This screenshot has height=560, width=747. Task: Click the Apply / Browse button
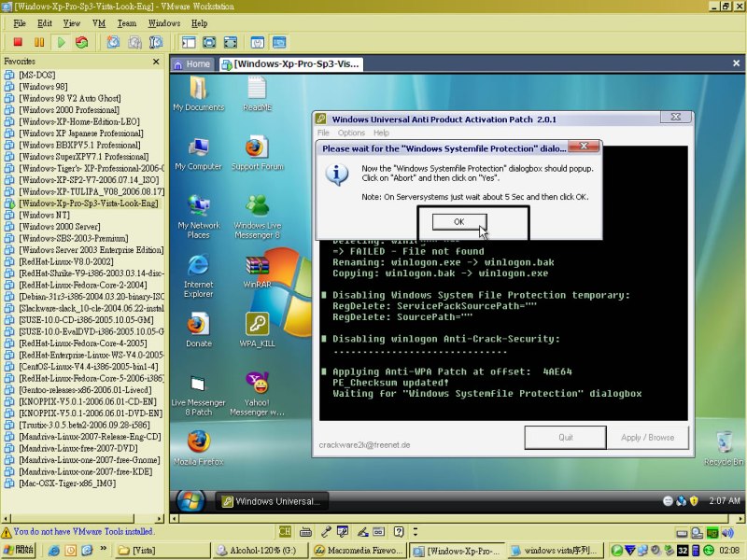tap(647, 437)
